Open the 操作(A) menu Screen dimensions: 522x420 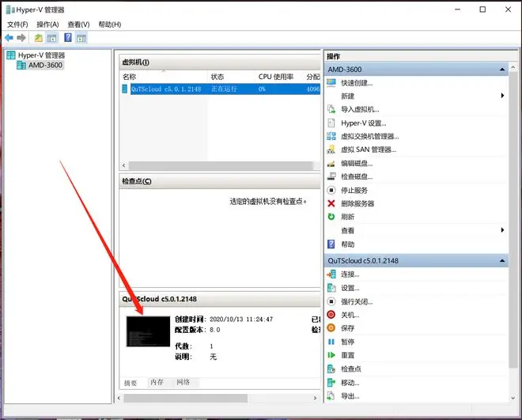(47, 25)
